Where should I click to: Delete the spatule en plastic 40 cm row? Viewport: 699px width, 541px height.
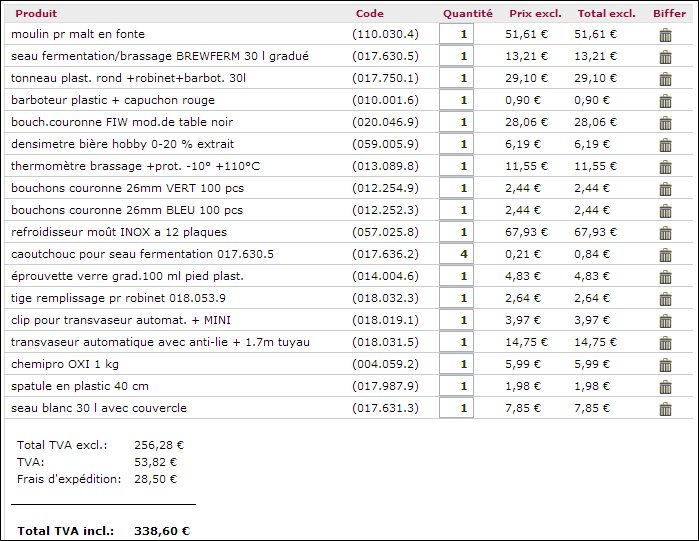click(x=665, y=387)
